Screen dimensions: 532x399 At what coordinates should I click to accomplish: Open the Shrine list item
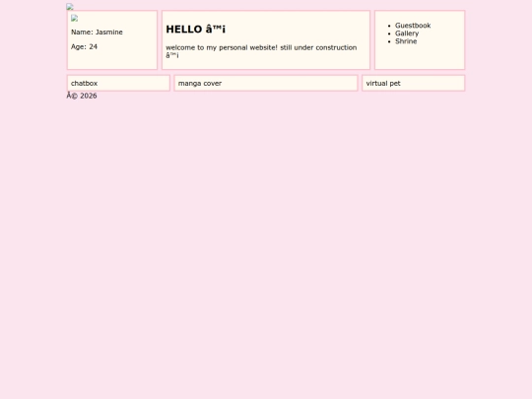406,41
